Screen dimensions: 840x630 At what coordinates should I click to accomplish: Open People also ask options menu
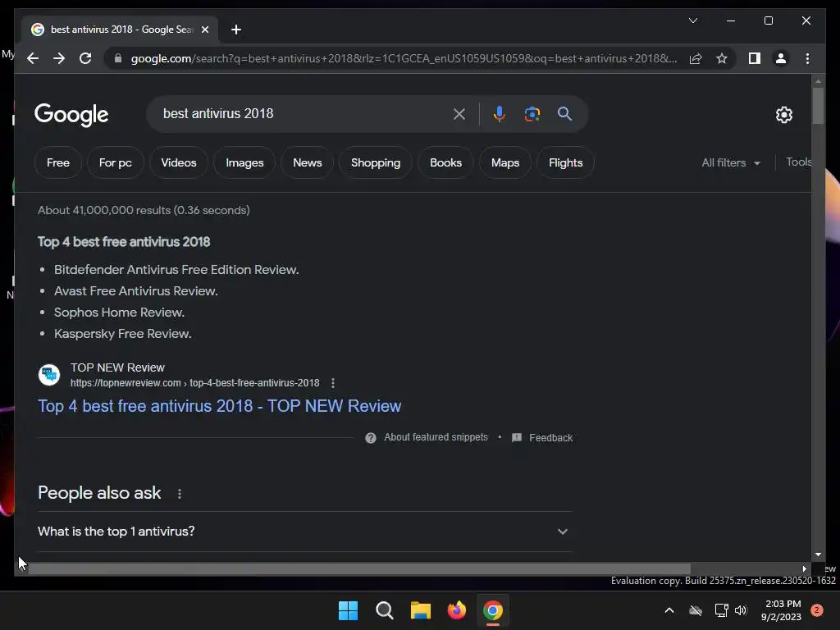click(180, 493)
